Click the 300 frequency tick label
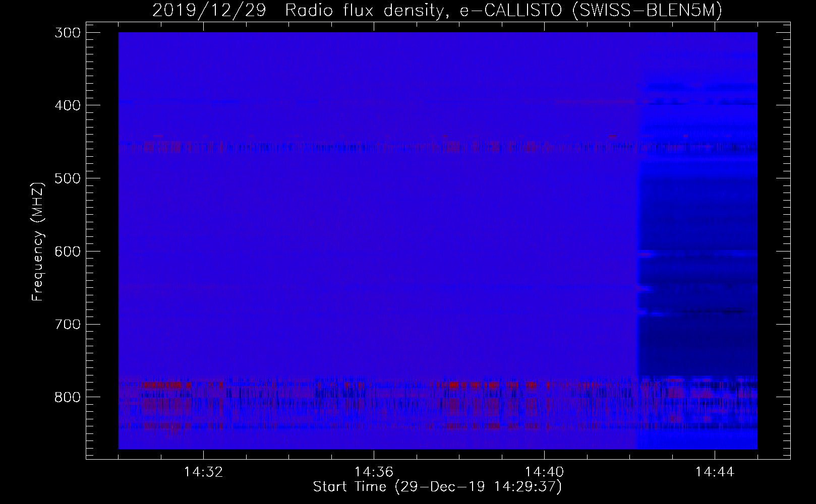816x504 pixels. pos(67,33)
